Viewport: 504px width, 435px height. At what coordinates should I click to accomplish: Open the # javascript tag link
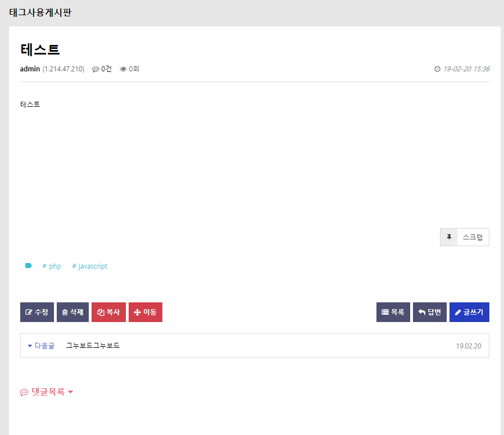coord(89,266)
